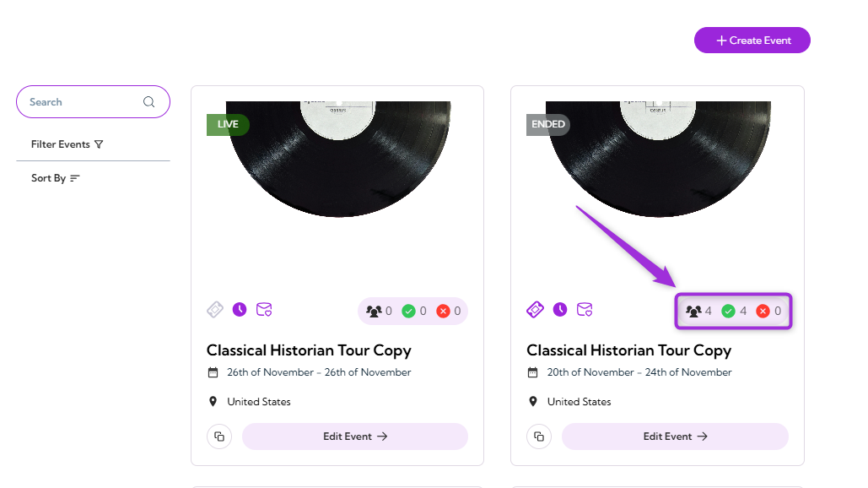Click attendees group icon on ENDED event
Image resolution: width=868 pixels, height=488 pixels.
[693, 312]
